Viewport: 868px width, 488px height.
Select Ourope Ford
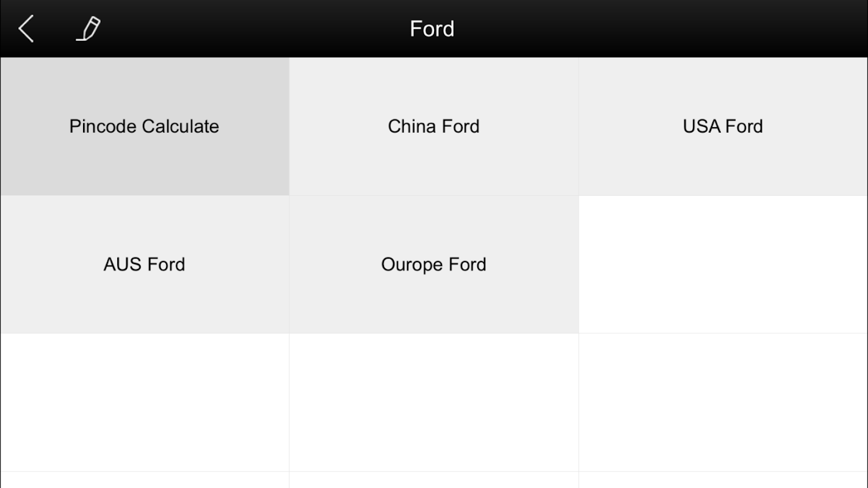tap(433, 264)
